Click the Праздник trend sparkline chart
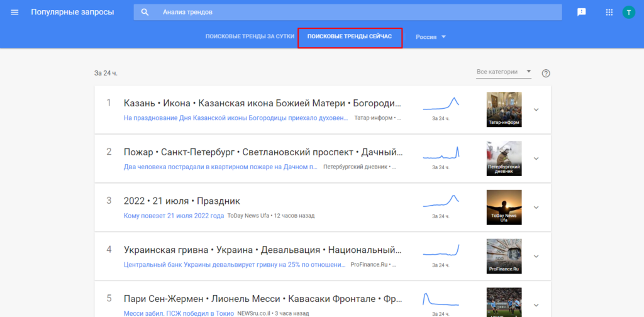The width and height of the screenshot is (644, 317). tap(441, 201)
